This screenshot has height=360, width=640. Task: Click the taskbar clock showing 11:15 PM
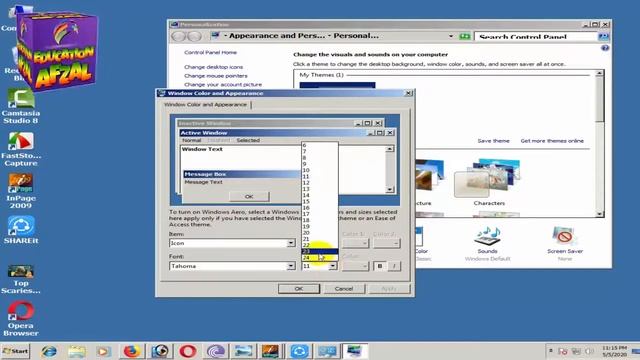tap(614, 351)
